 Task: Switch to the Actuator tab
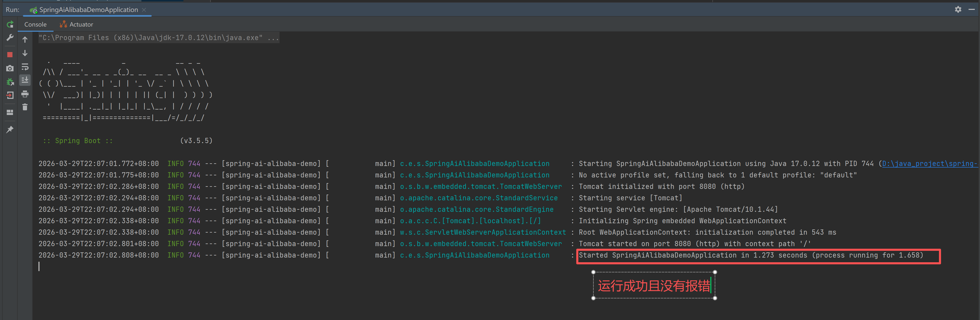click(x=76, y=24)
